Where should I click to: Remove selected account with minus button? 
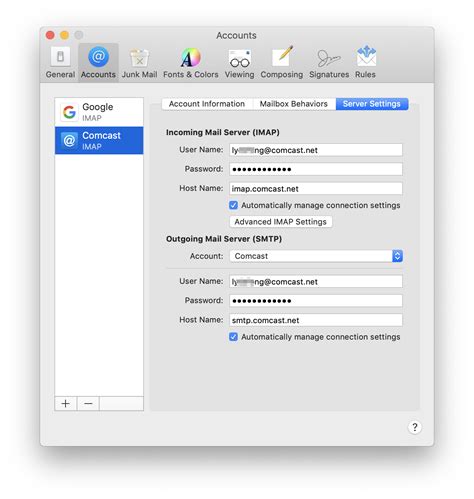pyautogui.click(x=88, y=404)
